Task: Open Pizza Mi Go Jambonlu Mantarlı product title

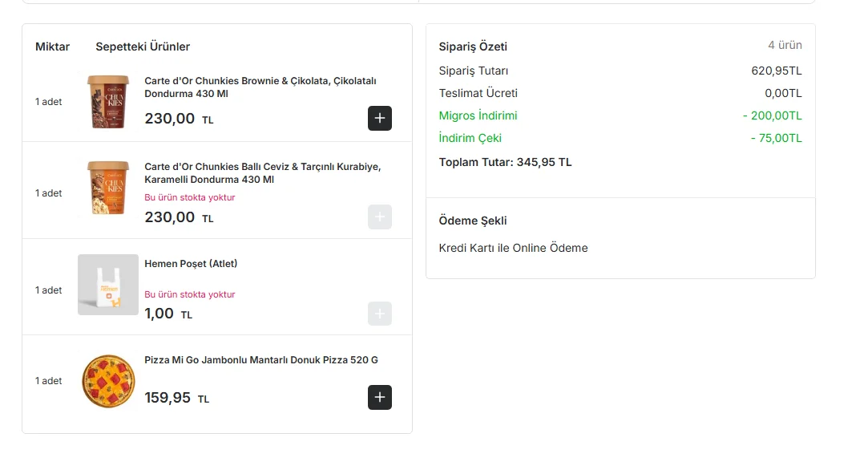Action: (260, 360)
